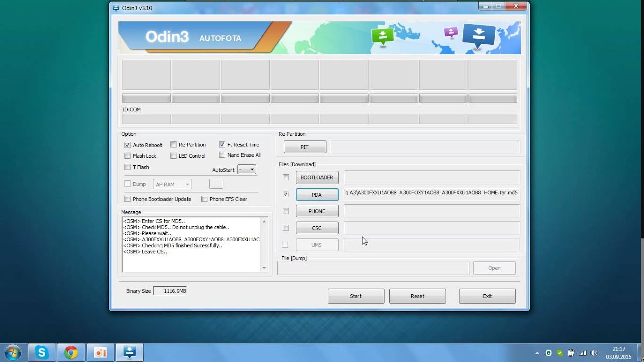This screenshot has height=362, width=644.
Task: Show hidden system tray icons
Action: point(537,353)
